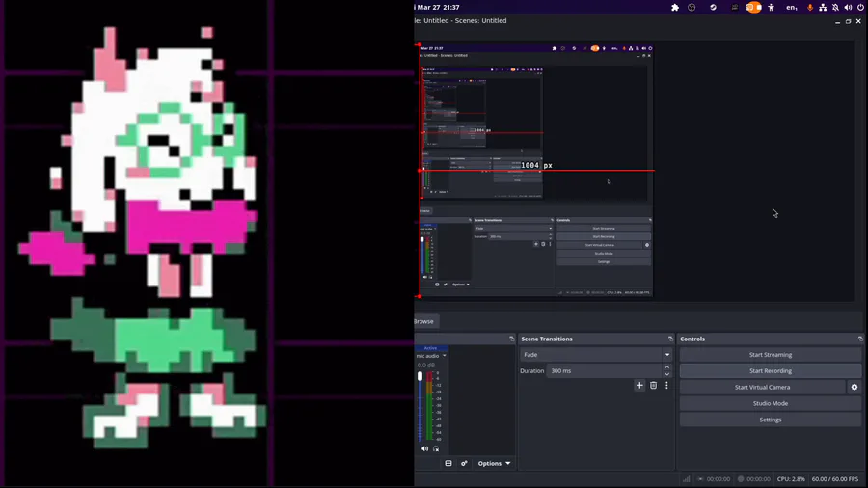Click CPU: 2.8% status text
This screenshot has height=488, width=868.
click(x=791, y=479)
